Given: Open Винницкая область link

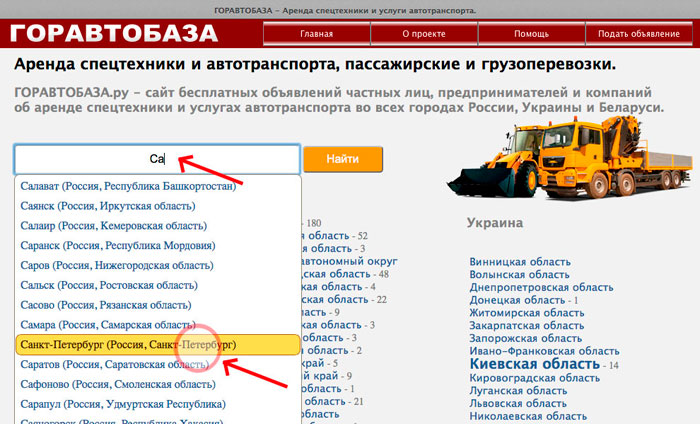Looking at the screenshot, I should pos(520,262).
